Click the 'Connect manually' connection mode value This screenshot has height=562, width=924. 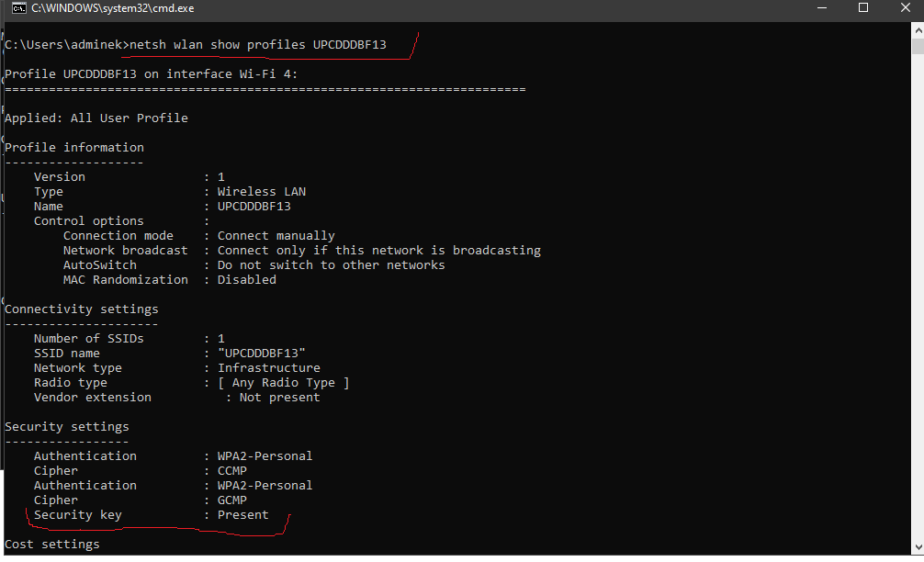[x=276, y=235]
